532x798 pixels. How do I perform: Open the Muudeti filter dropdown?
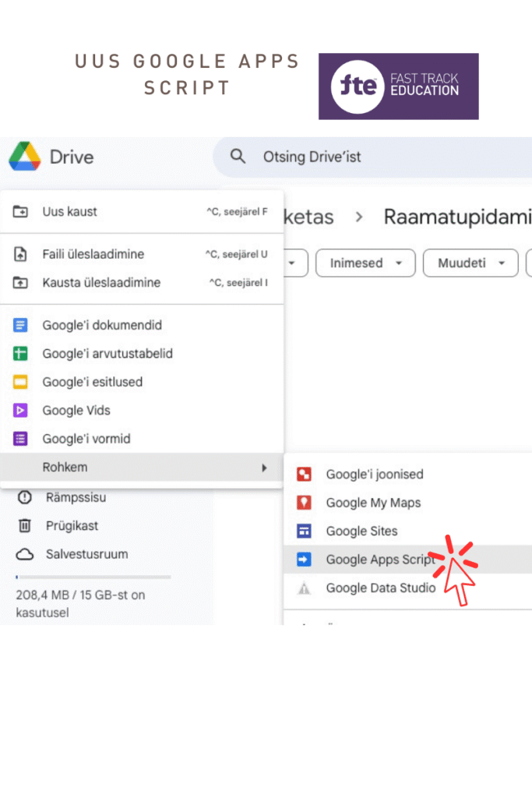pyautogui.click(x=470, y=263)
